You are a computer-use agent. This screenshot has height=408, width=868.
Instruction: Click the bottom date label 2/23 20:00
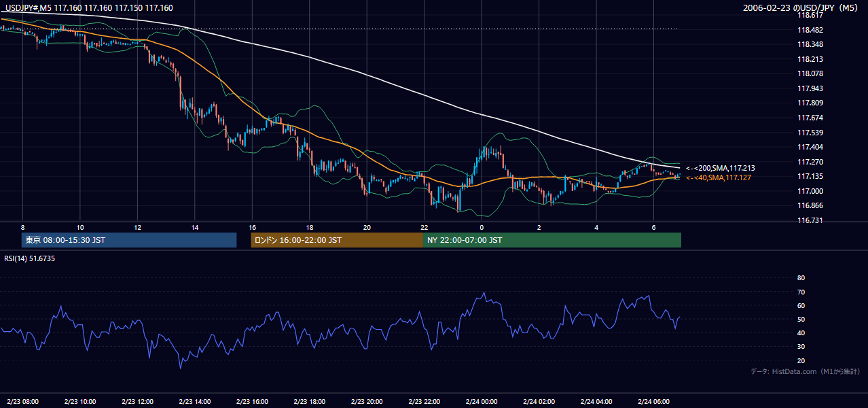pos(367,401)
